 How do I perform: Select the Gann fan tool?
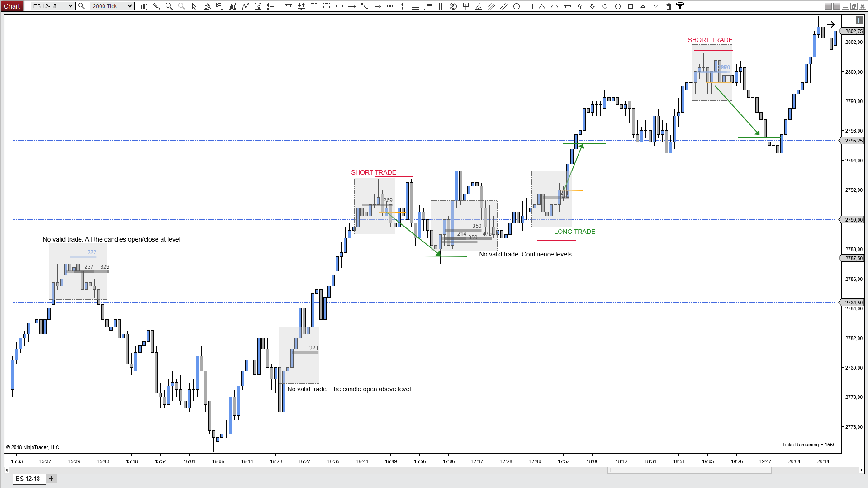click(x=479, y=6)
